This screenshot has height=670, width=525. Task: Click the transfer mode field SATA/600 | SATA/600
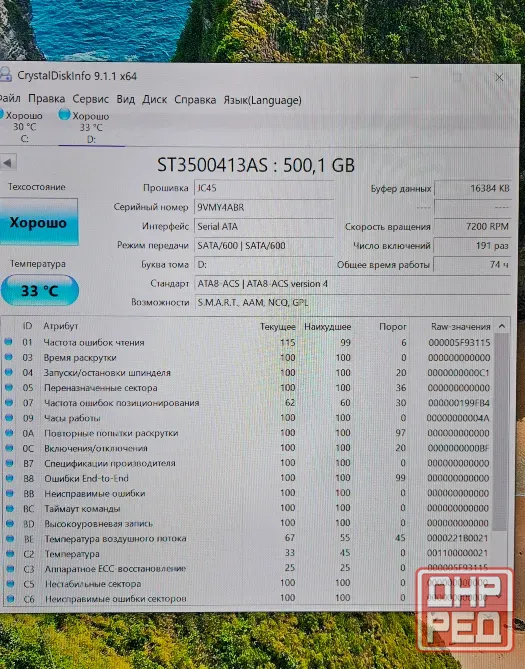264,246
